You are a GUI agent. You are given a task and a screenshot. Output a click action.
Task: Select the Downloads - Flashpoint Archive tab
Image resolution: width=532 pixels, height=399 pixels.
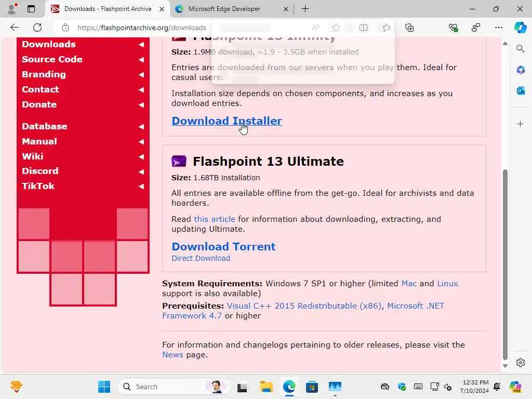pos(107,9)
